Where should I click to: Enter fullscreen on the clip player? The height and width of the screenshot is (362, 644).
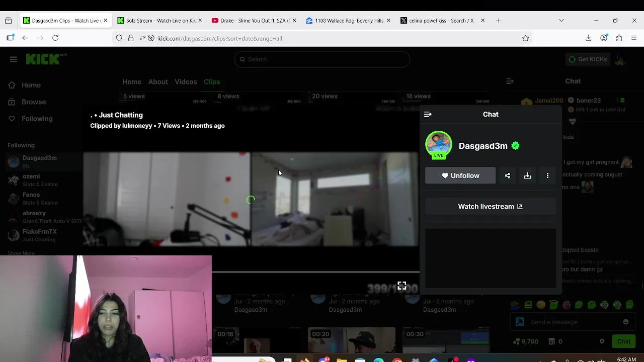coord(401,286)
